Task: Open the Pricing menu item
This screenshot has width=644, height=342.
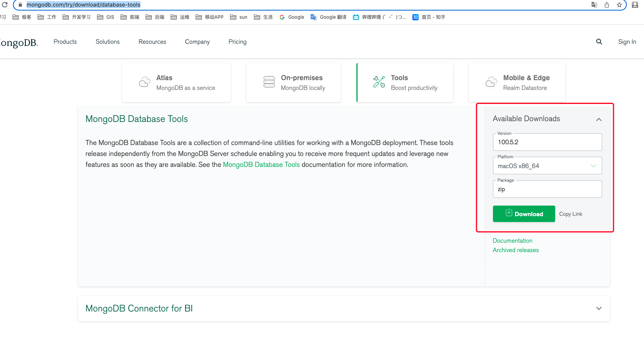Action: 237,42
